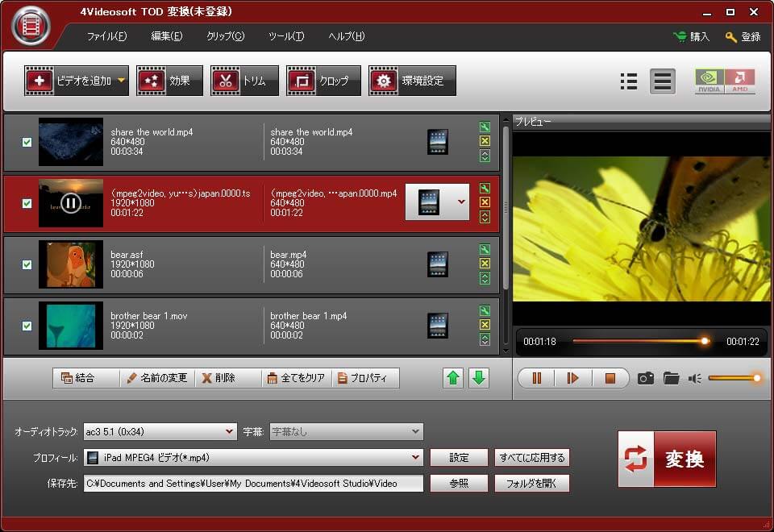Image resolution: width=774 pixels, height=532 pixels.
Task: Start conversion with 変換 button
Action: tap(667, 459)
